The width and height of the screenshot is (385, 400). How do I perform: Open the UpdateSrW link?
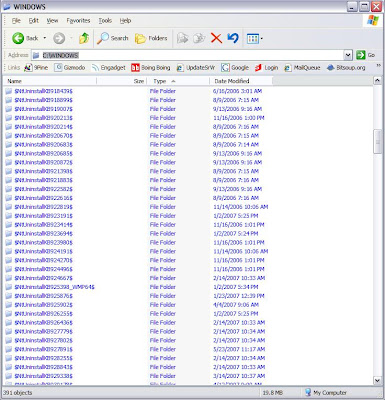(x=196, y=68)
